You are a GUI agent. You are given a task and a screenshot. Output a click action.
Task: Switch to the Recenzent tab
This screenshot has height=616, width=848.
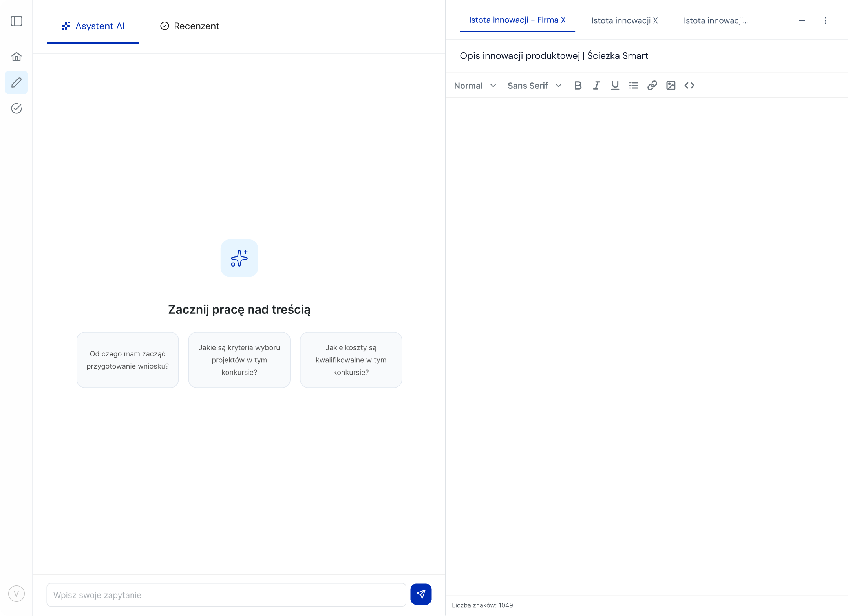pos(190,26)
